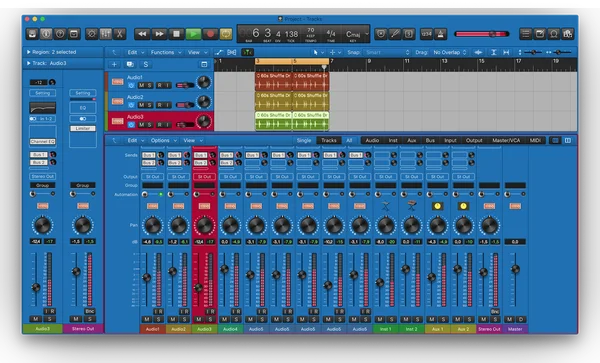This screenshot has width=600, height=363.
Task: Click horizontal auto zoom icon
Action: point(506,52)
